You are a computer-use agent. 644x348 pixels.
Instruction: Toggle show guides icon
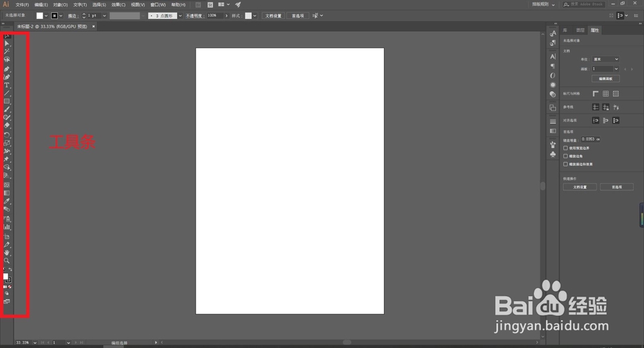coord(596,107)
